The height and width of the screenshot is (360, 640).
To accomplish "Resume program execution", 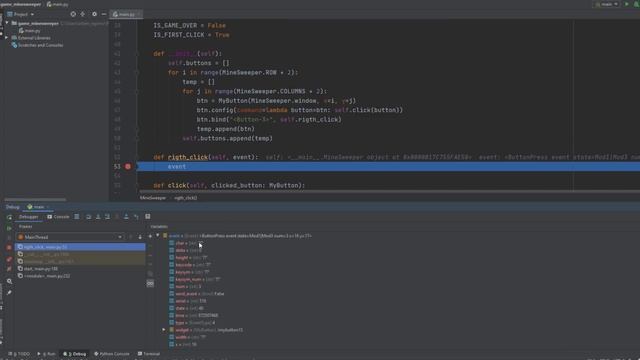I will coord(9,229).
